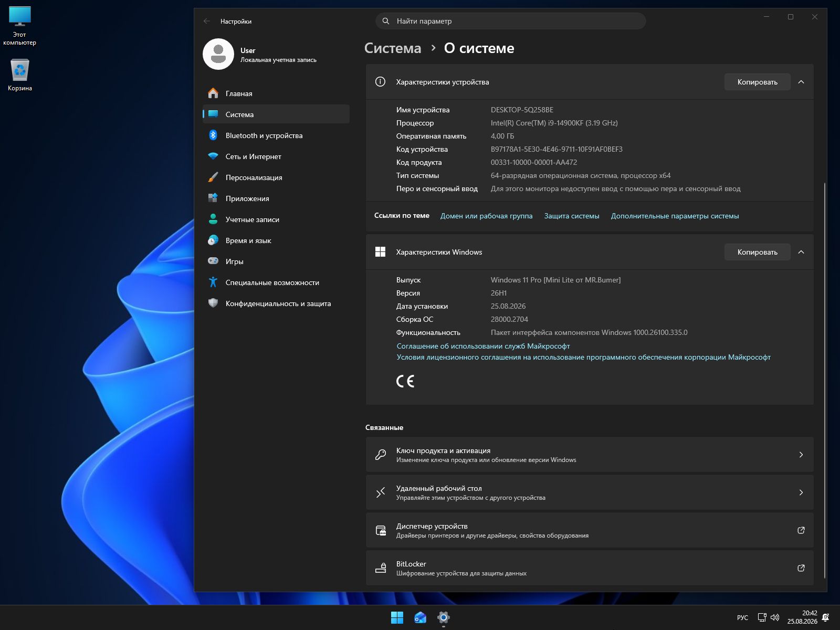The height and width of the screenshot is (630, 840).
Task: Click the Время и язык globe clock icon
Action: coord(213,240)
